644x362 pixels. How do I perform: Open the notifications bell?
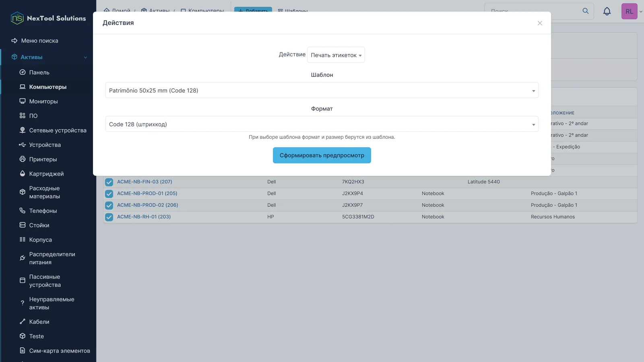point(607,11)
